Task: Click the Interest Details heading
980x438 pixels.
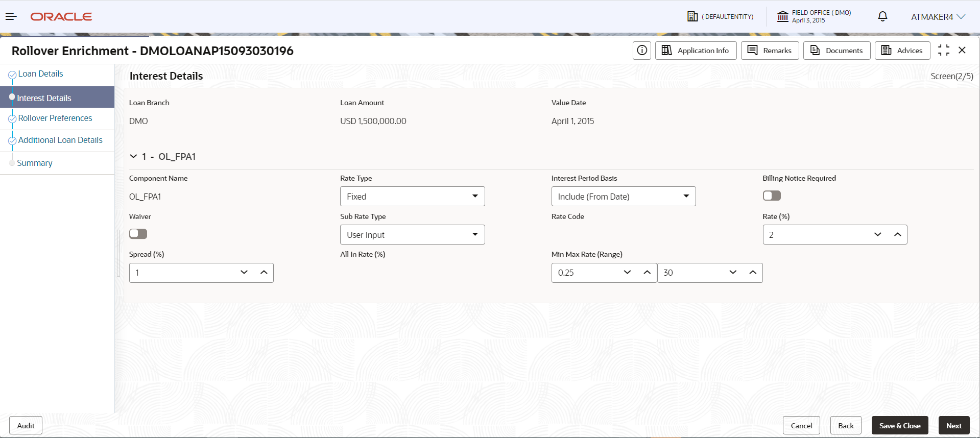Action: click(x=166, y=76)
